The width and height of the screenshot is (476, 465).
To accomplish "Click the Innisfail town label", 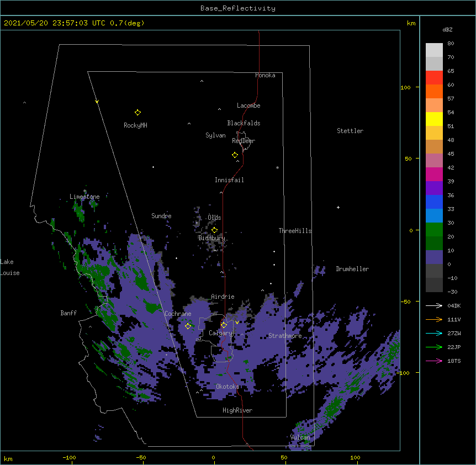I will [x=229, y=180].
